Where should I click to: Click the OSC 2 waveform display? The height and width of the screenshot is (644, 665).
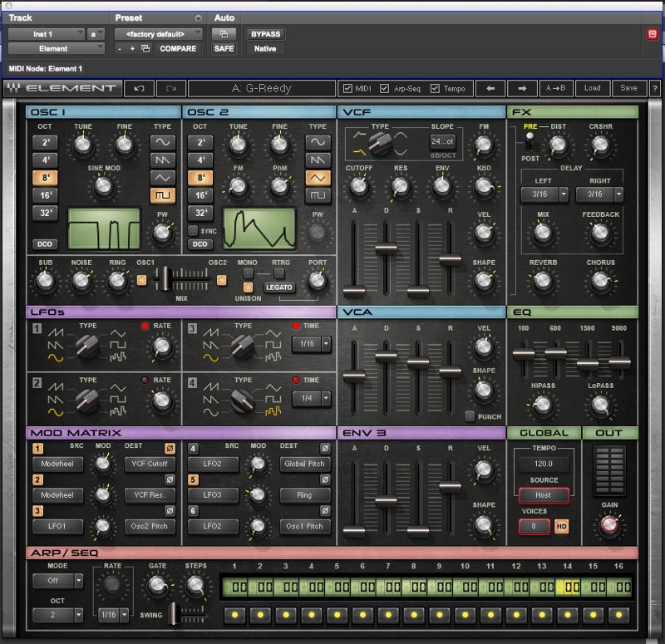259,229
